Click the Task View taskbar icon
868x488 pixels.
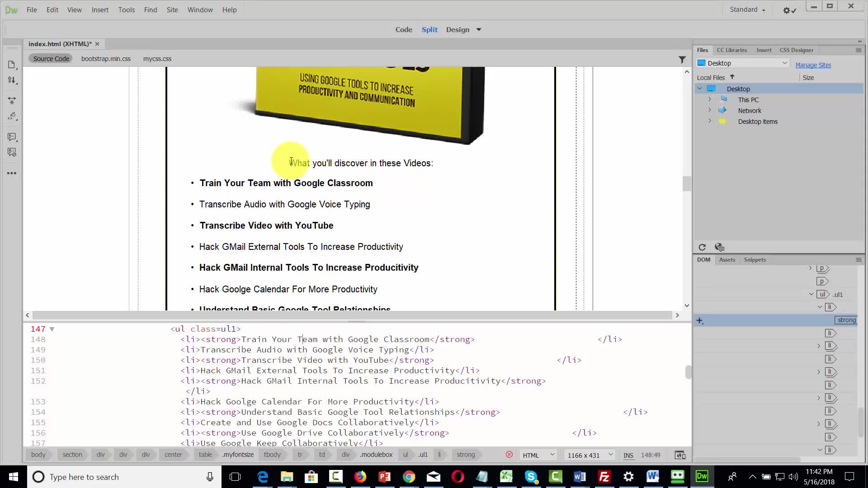[x=235, y=477]
